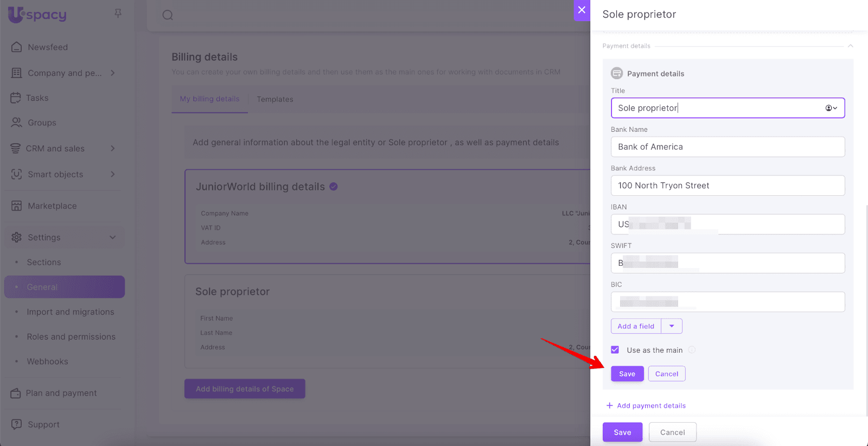
Task: Click the Tasks calendar icon
Action: (16, 98)
